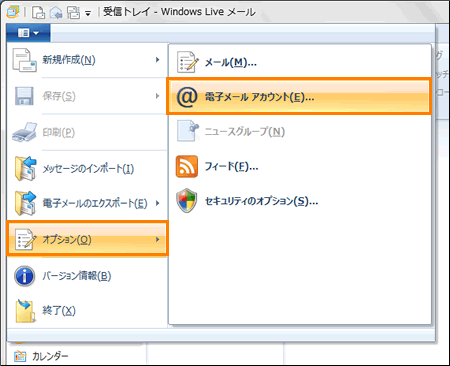The width and height of the screenshot is (450, 366).
Task: Click the メール options notepad icon in the submenu
Action: tap(188, 62)
